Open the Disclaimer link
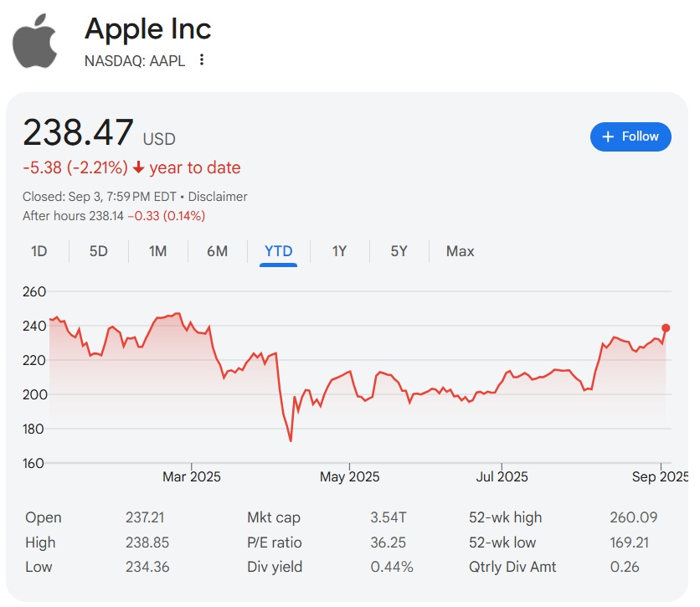 218,197
